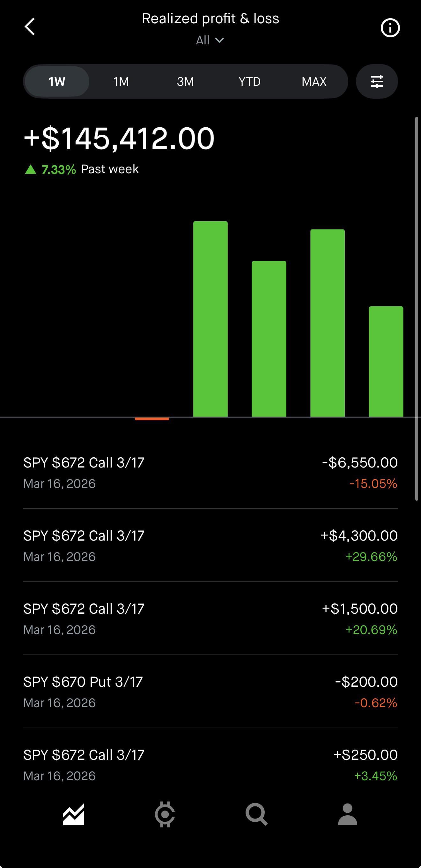Image resolution: width=421 pixels, height=868 pixels.
Task: Open the SPY $670 Put -$200.00 trade
Action: pyautogui.click(x=210, y=692)
